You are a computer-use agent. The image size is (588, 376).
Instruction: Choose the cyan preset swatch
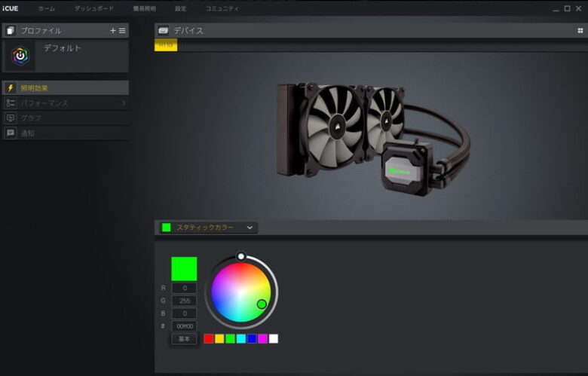pos(241,339)
